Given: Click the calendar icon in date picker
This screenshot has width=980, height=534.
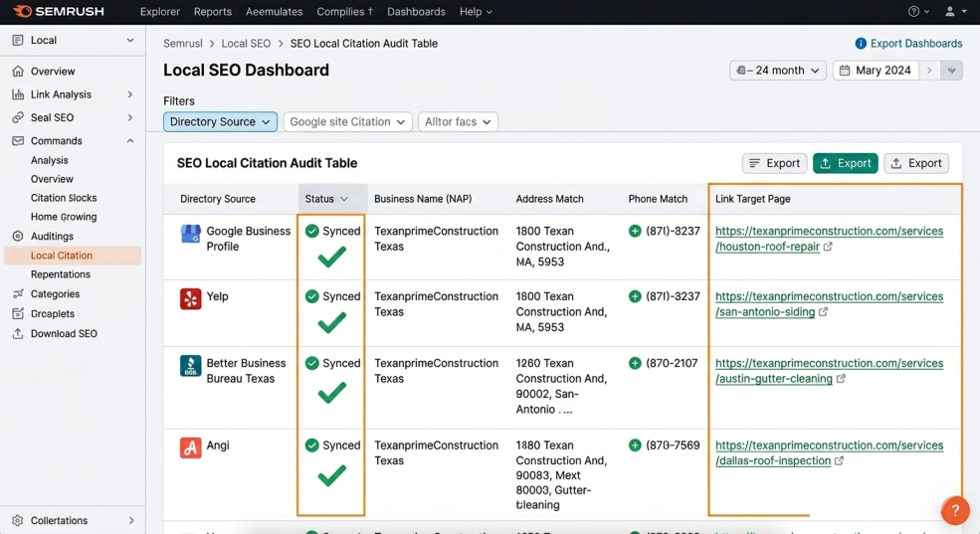Looking at the screenshot, I should tap(845, 70).
